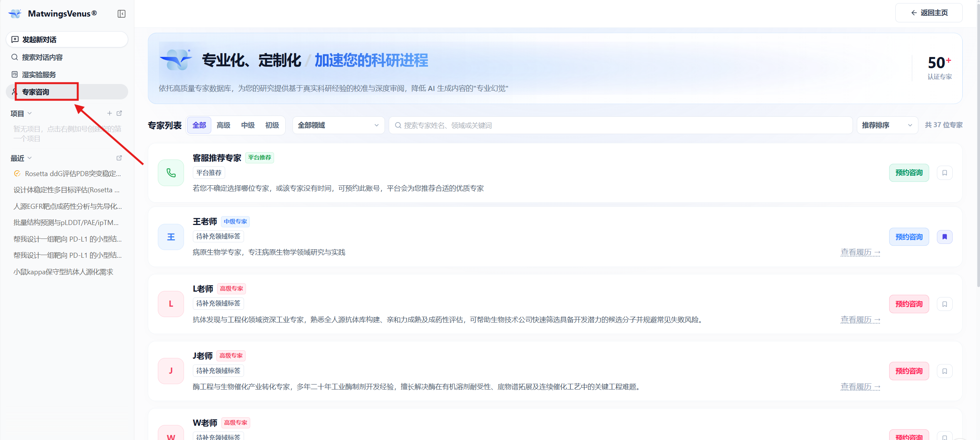Click 王老师 avatar icon
This screenshot has width=980, height=440.
click(171, 237)
